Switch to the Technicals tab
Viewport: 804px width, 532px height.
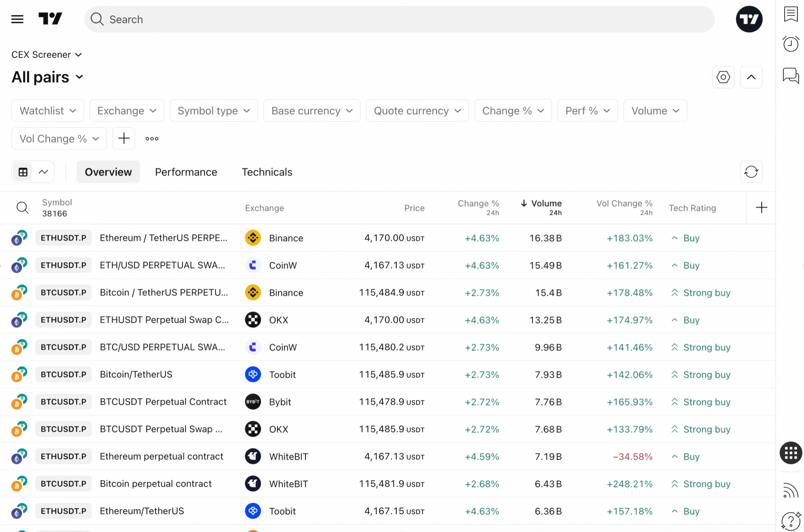tap(267, 172)
